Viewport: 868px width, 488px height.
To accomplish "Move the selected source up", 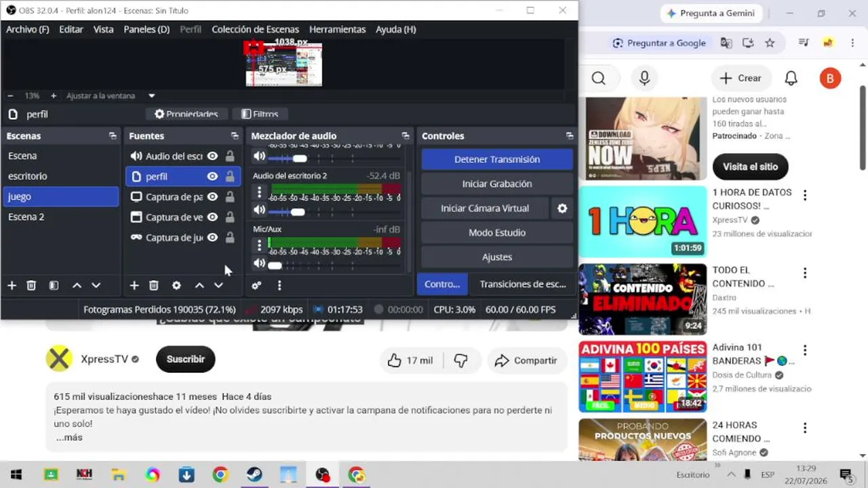I will (199, 285).
